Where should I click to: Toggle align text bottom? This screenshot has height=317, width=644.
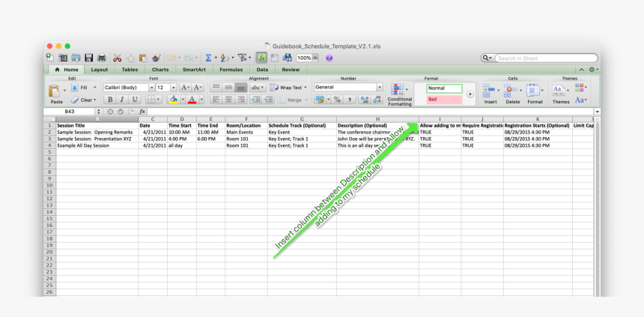(x=241, y=88)
